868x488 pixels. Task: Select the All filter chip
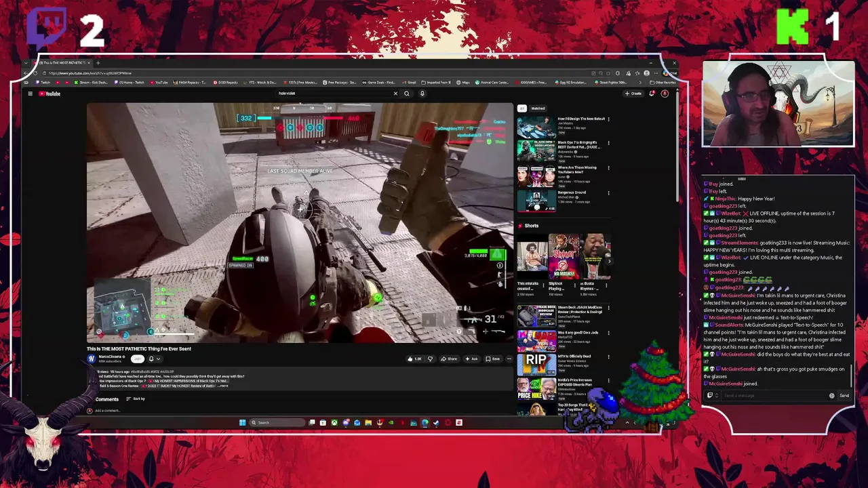[521, 108]
